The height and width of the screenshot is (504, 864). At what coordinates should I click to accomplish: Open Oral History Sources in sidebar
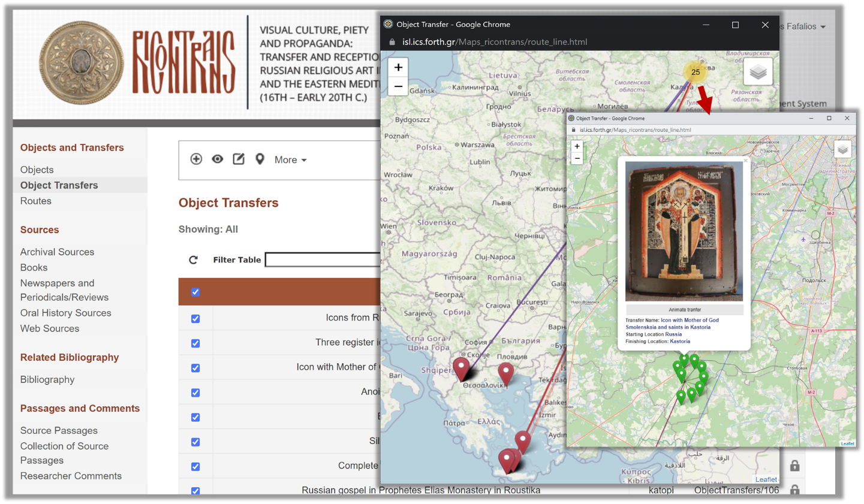pyautogui.click(x=66, y=313)
